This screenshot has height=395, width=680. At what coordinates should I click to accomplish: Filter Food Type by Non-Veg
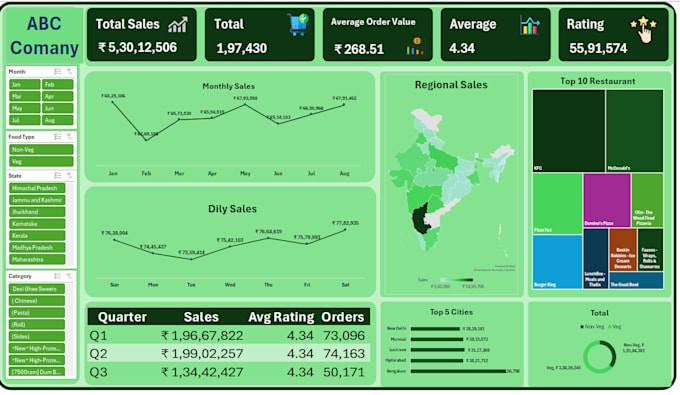[x=41, y=150]
